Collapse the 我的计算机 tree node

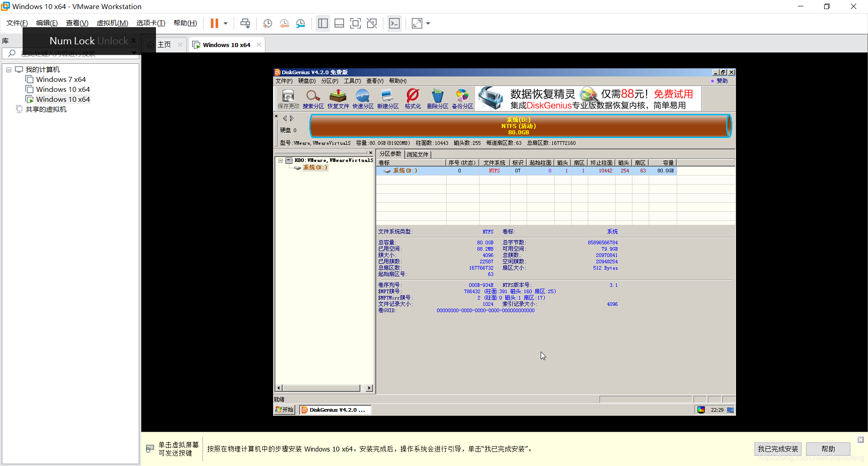click(x=9, y=70)
